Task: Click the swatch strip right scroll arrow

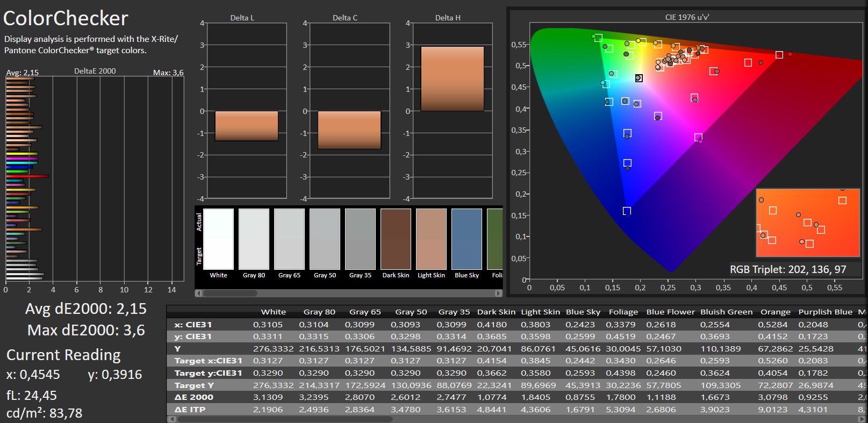Action: tap(498, 293)
